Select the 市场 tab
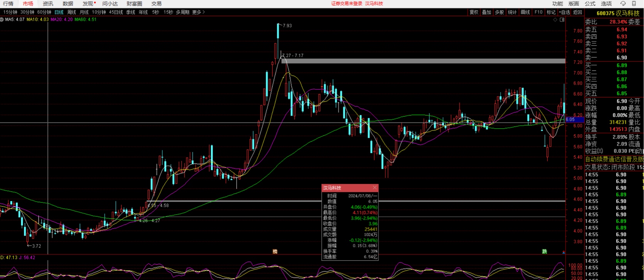 coord(28,4)
